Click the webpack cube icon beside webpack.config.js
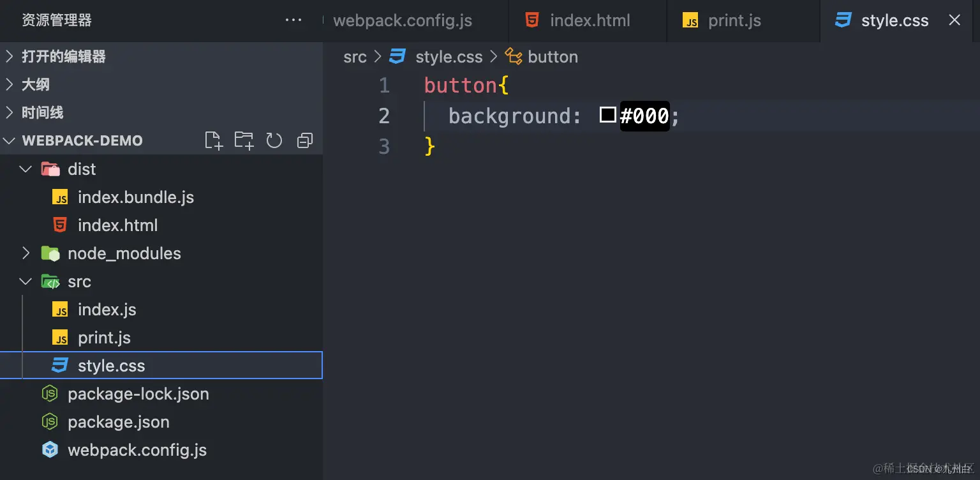The width and height of the screenshot is (980, 480). (x=50, y=450)
